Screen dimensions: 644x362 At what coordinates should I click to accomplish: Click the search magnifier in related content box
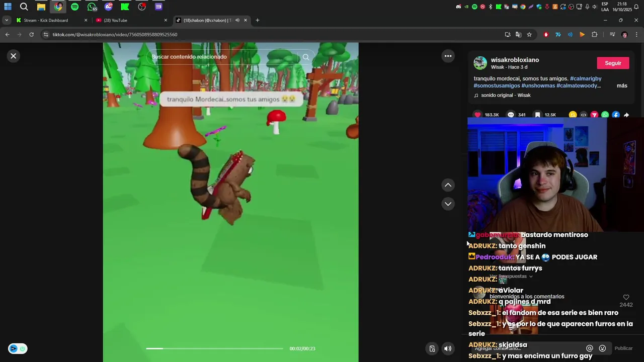tap(305, 57)
